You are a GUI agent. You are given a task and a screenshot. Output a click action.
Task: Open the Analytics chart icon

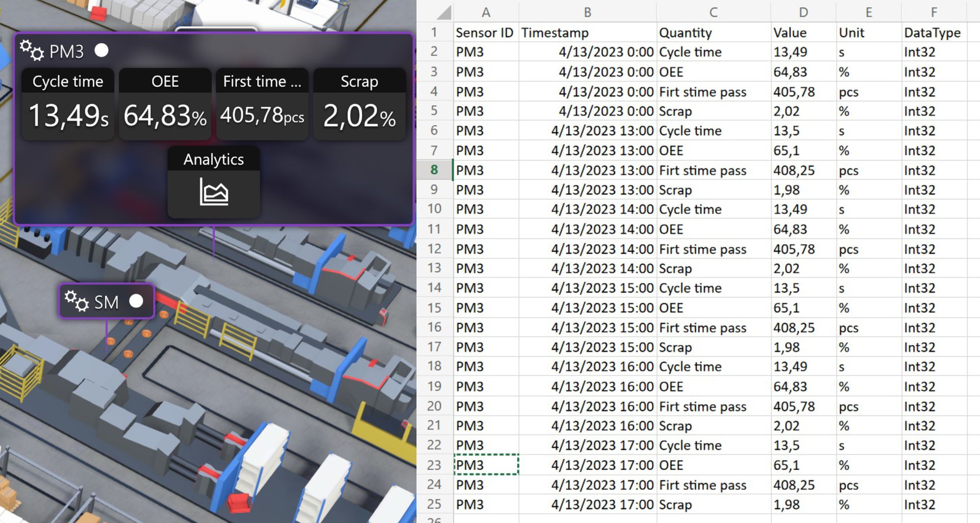coord(213,193)
